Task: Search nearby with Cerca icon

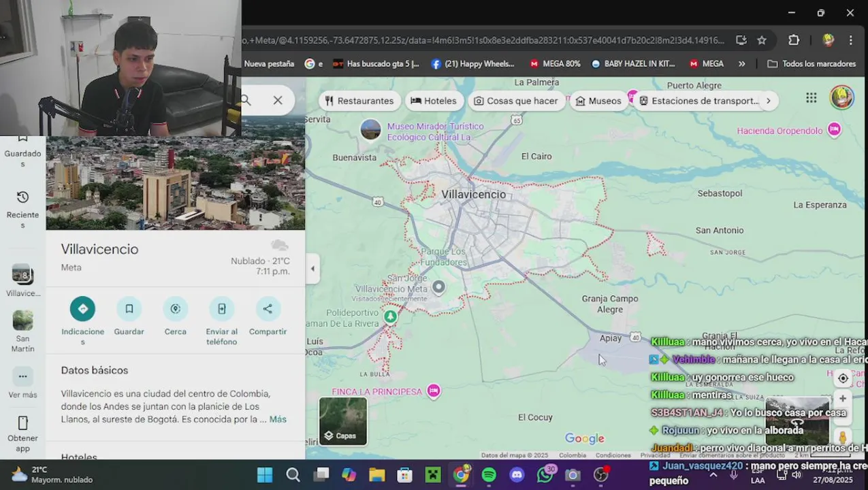Action: tap(175, 309)
